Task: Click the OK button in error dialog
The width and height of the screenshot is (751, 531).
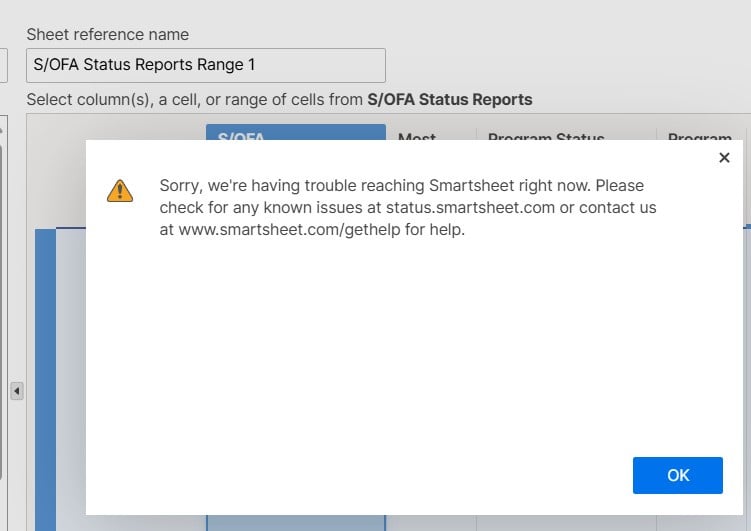Action: click(x=677, y=475)
